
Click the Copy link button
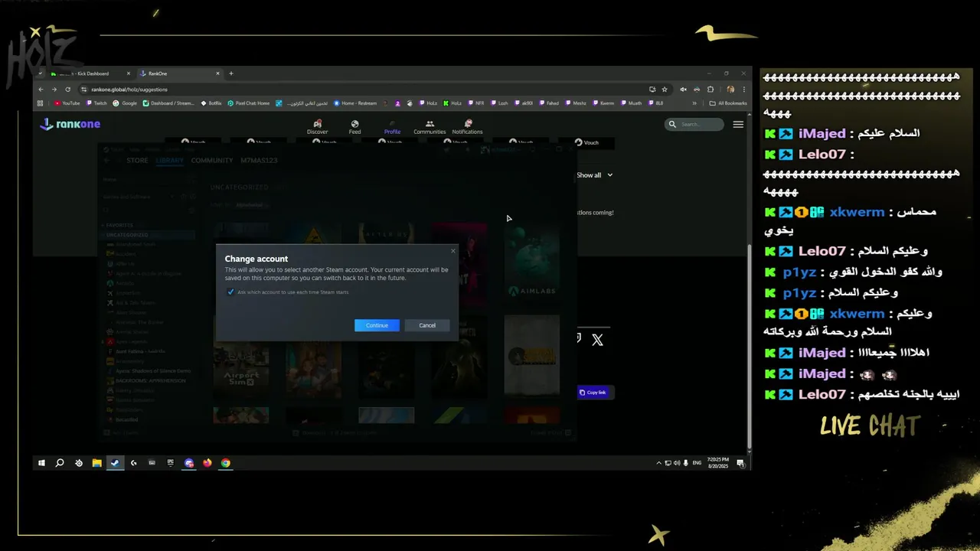(593, 393)
